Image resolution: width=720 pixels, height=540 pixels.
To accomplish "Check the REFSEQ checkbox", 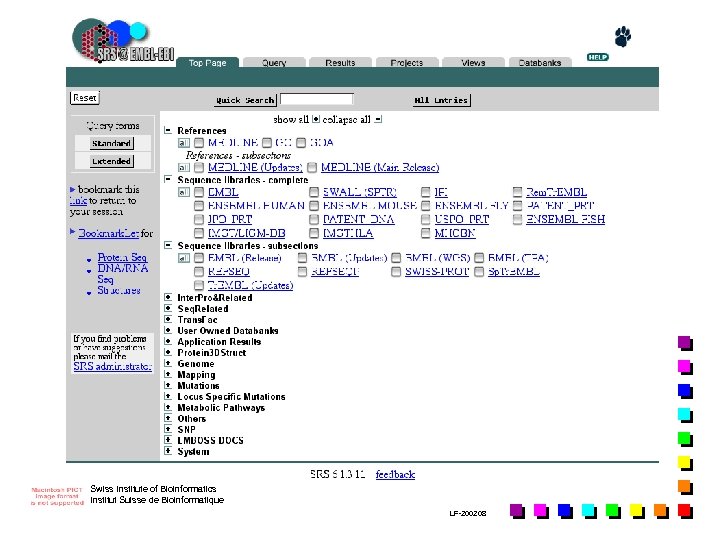I will coord(199,272).
